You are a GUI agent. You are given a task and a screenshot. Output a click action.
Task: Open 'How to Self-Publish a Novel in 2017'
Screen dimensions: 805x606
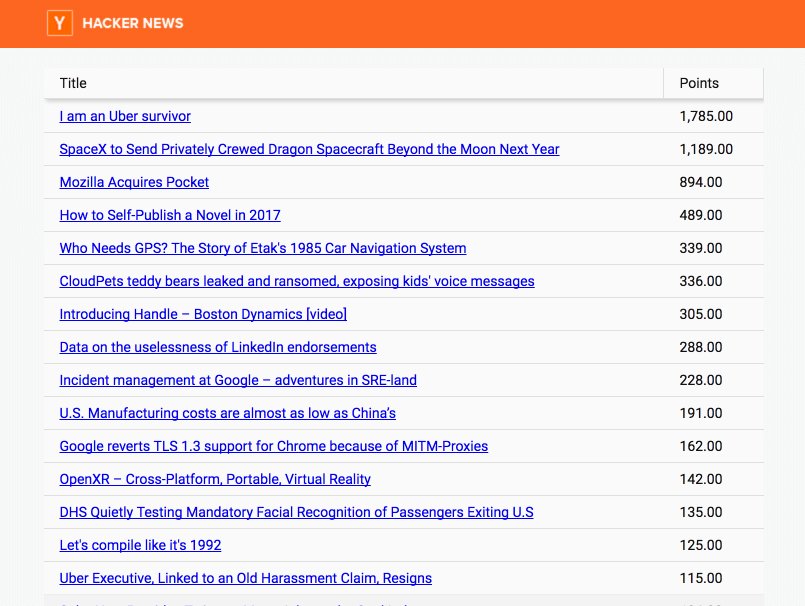170,215
